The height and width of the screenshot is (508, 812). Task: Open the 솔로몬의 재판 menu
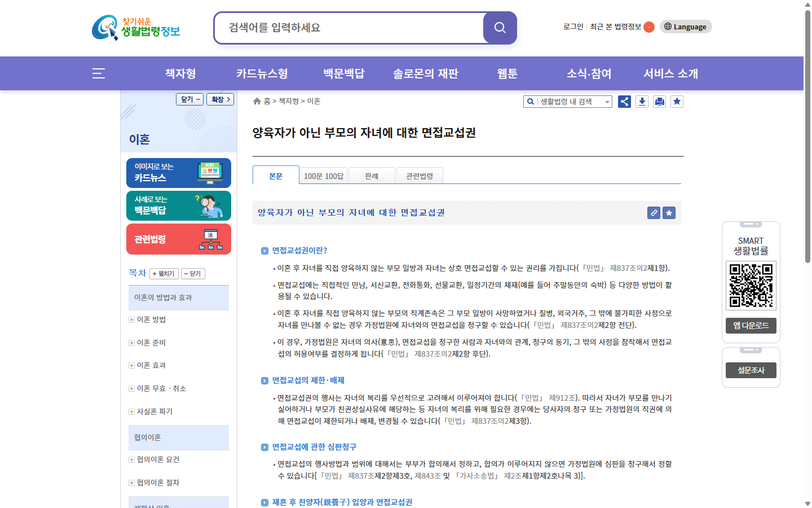coord(426,73)
